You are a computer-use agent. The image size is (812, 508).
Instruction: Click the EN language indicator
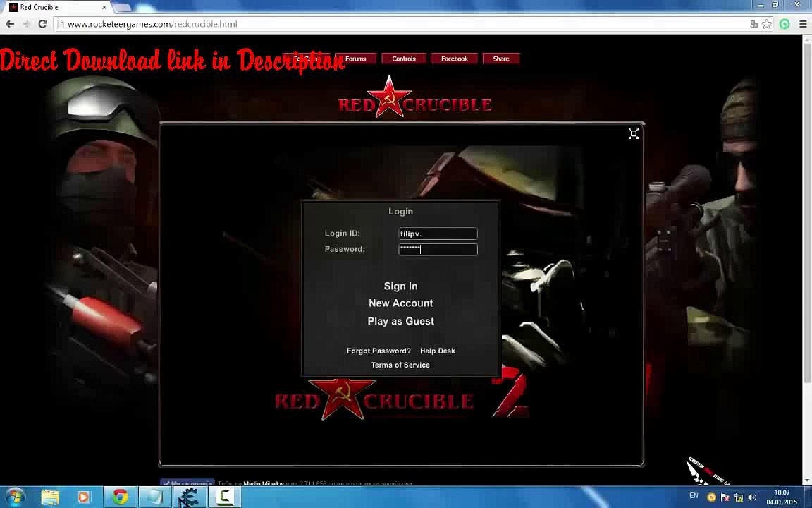click(x=694, y=496)
